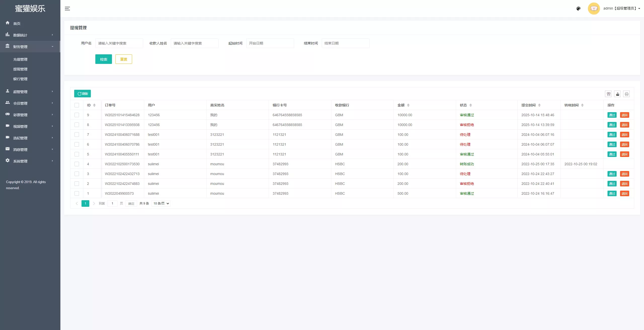The height and width of the screenshot is (330, 644).
Task: Click the 检索 search button
Action: [104, 59]
